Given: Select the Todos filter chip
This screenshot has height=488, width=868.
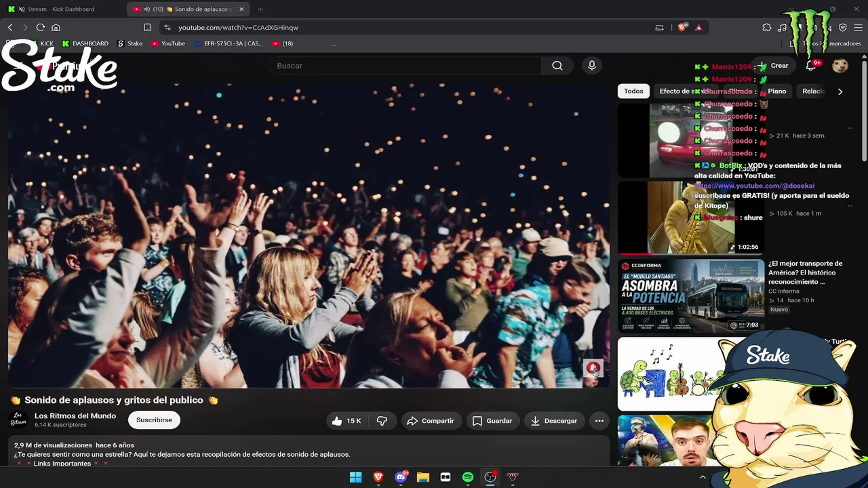Looking at the screenshot, I should pyautogui.click(x=633, y=91).
